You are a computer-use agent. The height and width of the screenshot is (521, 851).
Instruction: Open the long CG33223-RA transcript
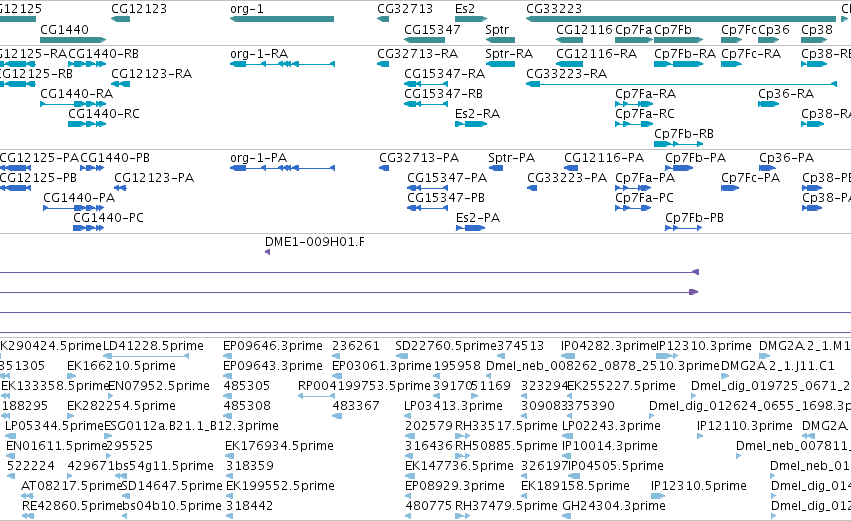[x=566, y=73]
